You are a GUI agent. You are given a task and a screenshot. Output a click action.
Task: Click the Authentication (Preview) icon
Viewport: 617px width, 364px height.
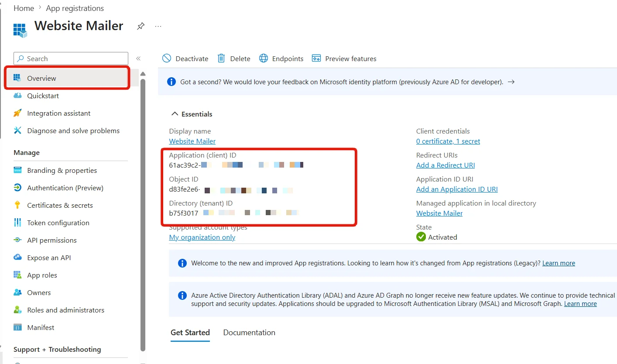[x=17, y=188]
